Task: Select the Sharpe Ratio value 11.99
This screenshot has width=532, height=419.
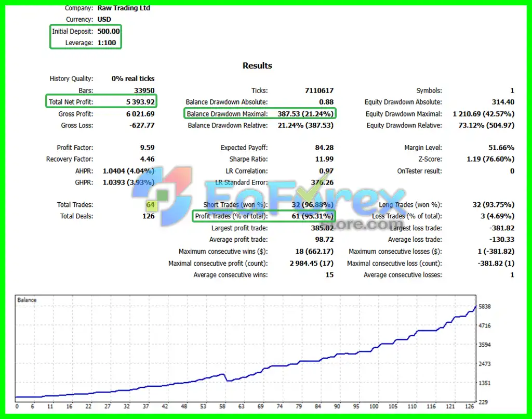Action: click(x=324, y=159)
